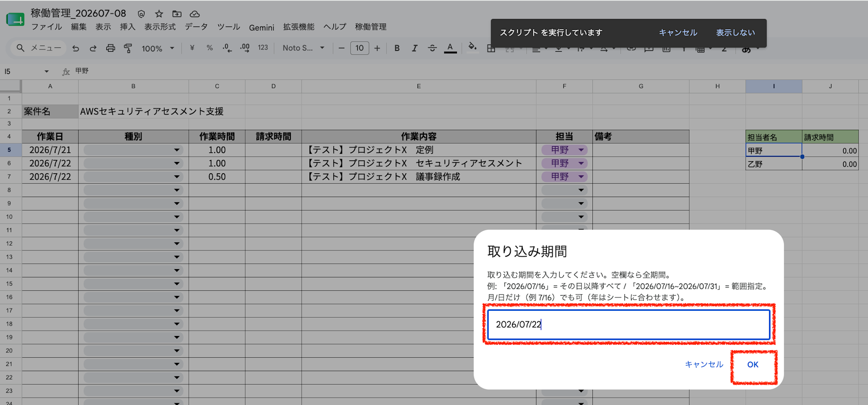
Task: Click the Undo arrow in toolbar
Action: 76,48
